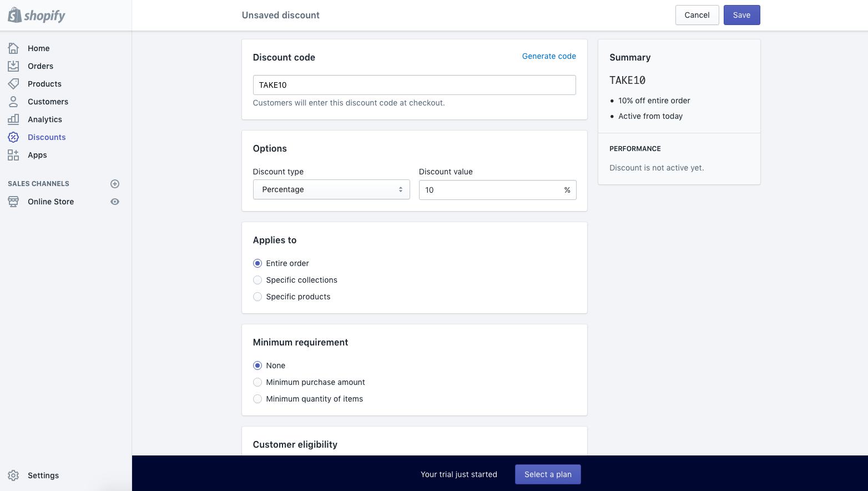
Task: Click the Shopify logo
Action: pos(37,16)
